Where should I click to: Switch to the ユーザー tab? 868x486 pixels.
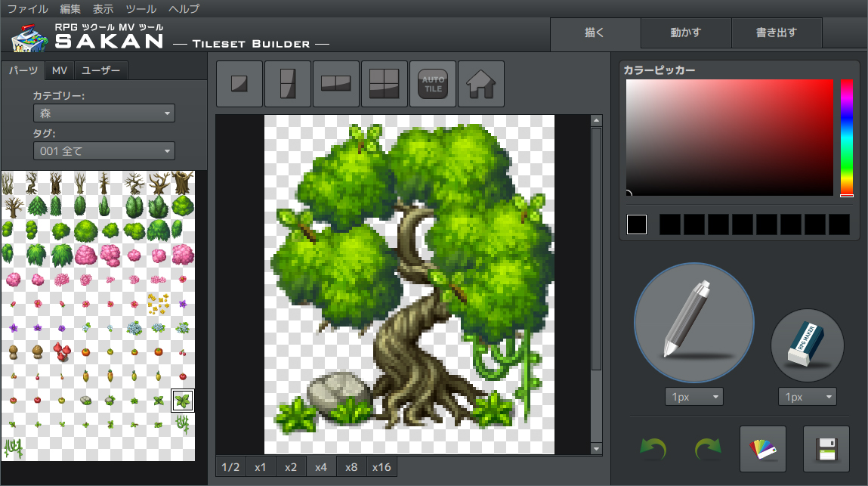pos(100,70)
